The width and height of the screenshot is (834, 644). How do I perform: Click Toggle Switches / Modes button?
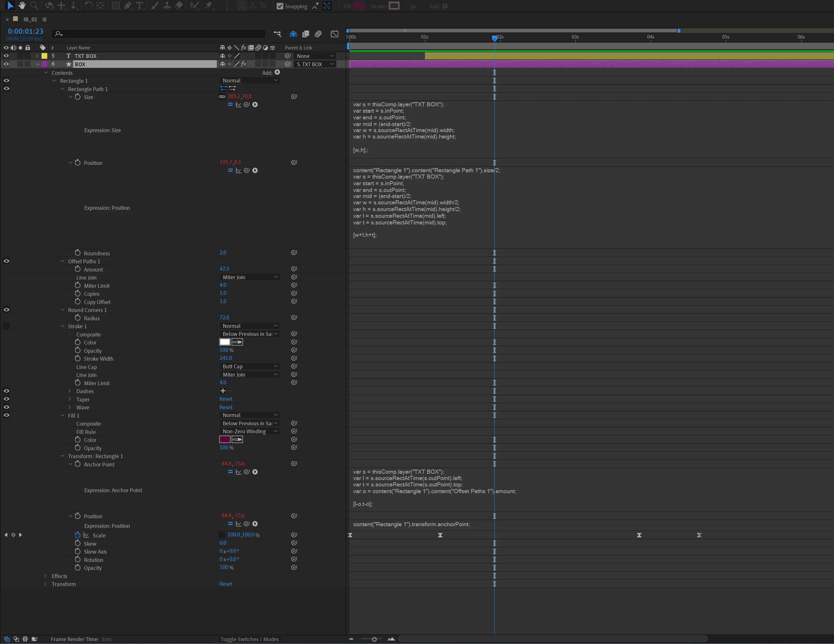tap(249, 639)
